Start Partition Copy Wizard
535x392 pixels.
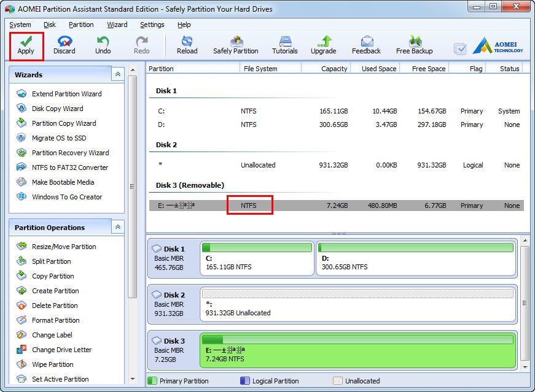pyautogui.click(x=57, y=123)
